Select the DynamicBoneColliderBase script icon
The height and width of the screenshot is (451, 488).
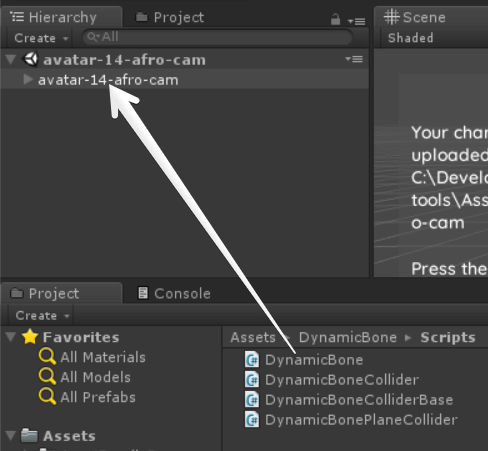(252, 400)
